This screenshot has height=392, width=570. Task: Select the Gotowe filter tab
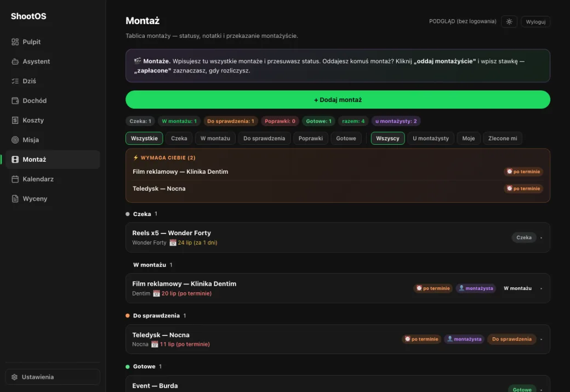point(346,138)
